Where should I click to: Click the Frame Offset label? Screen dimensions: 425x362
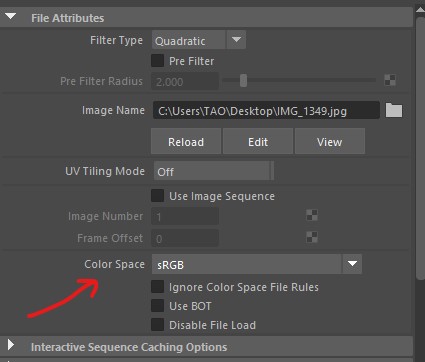pyautogui.click(x=110, y=238)
